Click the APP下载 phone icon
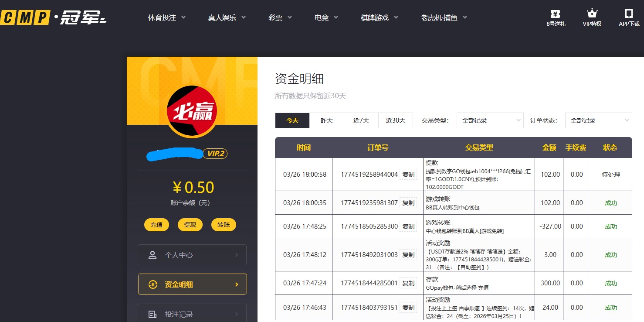Screen dimensions: 644x322 [x=628, y=13]
